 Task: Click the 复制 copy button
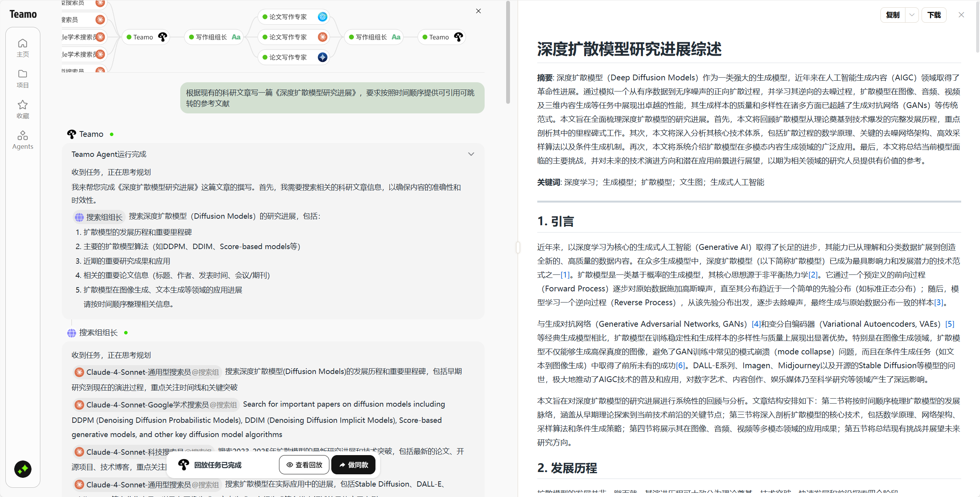tap(893, 15)
